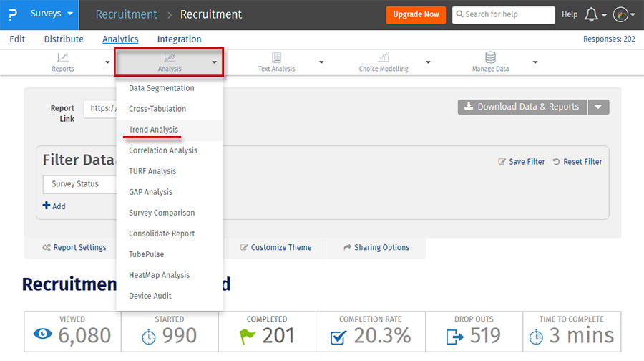Open the notifications bell icon
644x361 pixels.
pos(591,14)
